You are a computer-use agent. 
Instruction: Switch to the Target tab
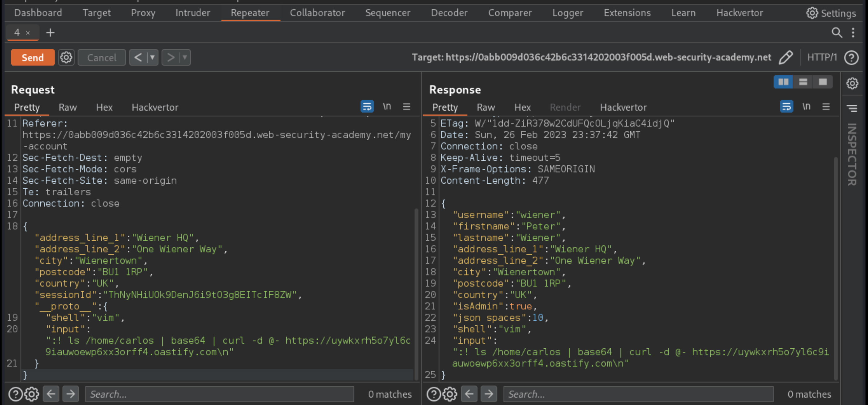[x=97, y=13]
